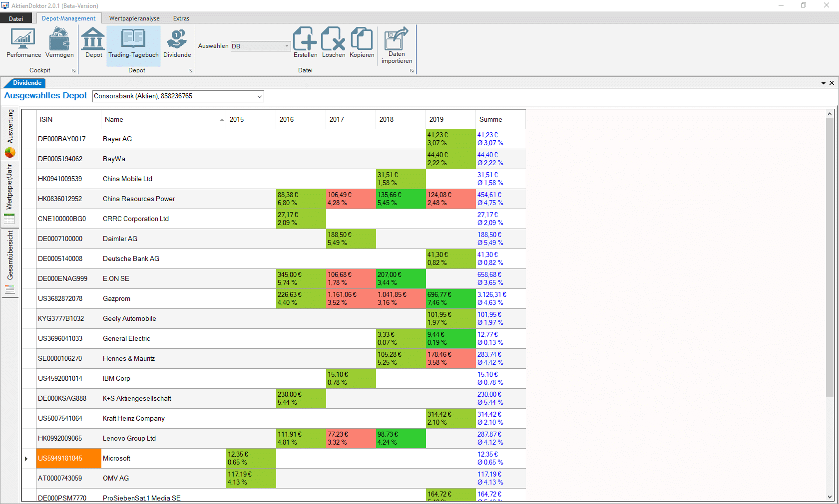Image resolution: width=839 pixels, height=504 pixels.
Task: Click Gazprom Summe cell 3.126,31 €
Action: point(500,299)
